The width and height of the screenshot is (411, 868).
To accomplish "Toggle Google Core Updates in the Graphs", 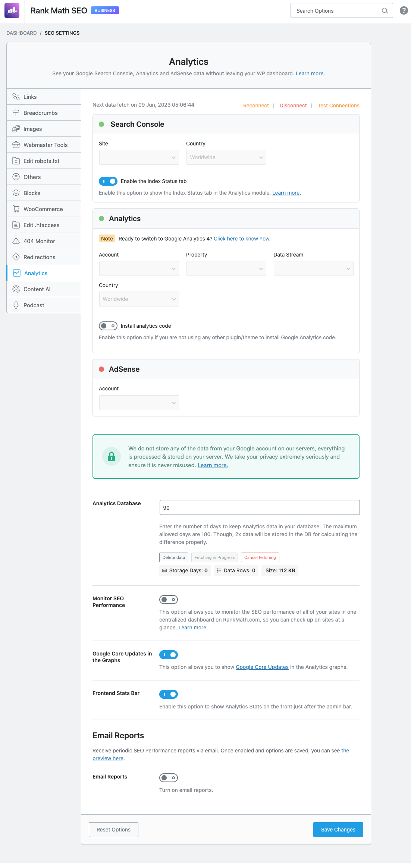I will coord(169,655).
